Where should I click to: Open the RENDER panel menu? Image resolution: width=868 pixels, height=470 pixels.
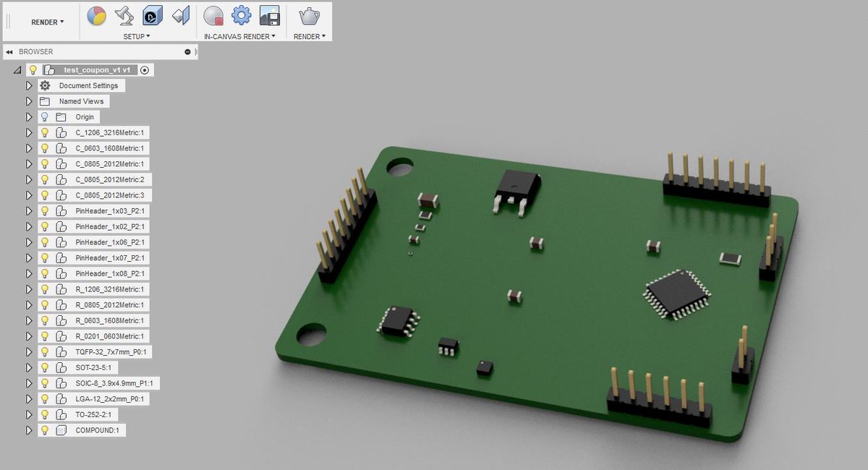click(309, 36)
